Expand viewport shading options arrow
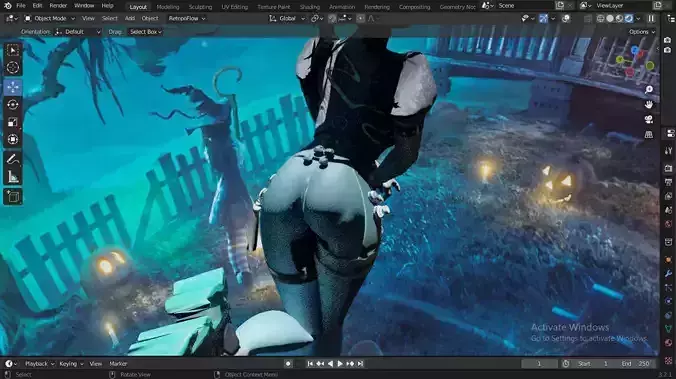 pyautogui.click(x=638, y=19)
